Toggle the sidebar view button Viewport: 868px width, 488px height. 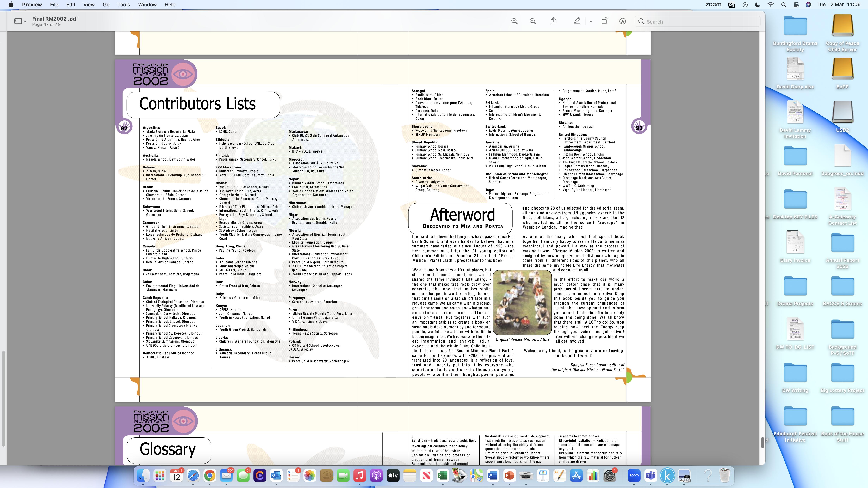tap(18, 21)
